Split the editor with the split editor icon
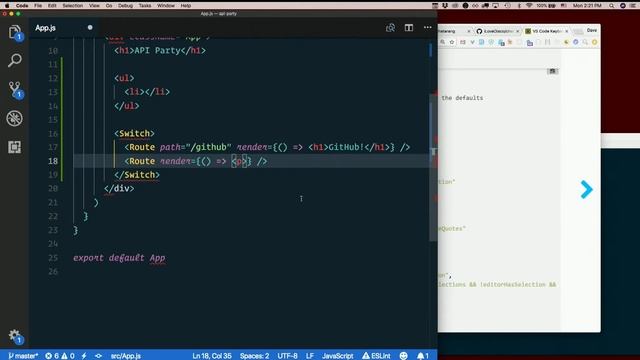 [x=409, y=28]
